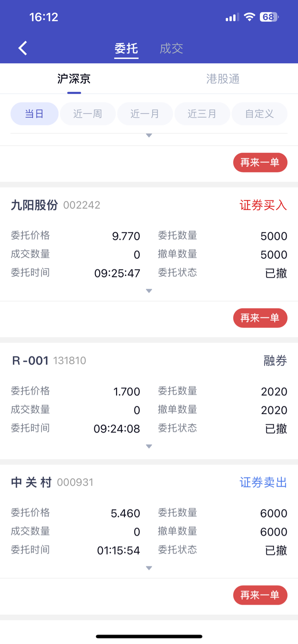Choose the 近三月 date range
This screenshot has height=644, width=298.
pyautogui.click(x=202, y=114)
